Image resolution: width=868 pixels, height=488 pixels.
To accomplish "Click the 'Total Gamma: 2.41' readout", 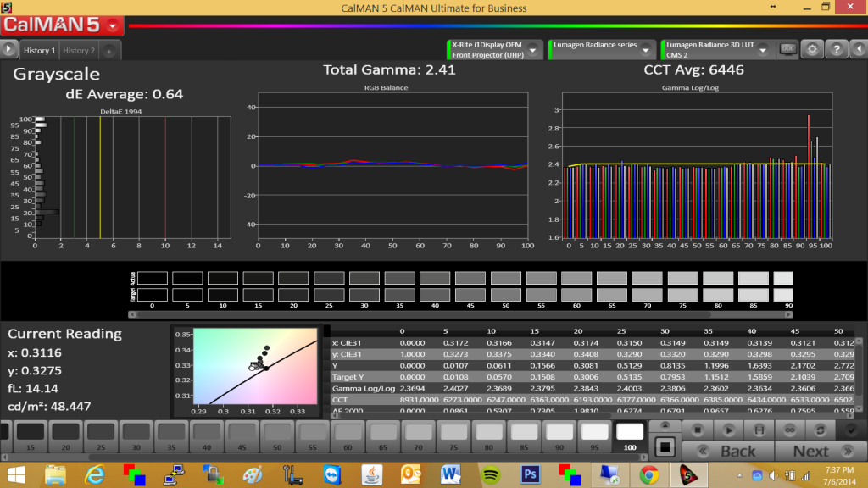I will [x=389, y=69].
